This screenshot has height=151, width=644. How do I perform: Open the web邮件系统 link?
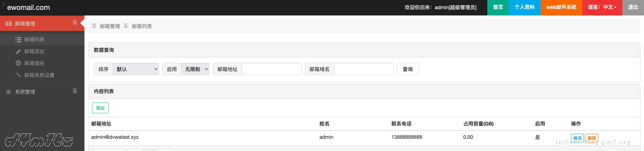tap(561, 8)
